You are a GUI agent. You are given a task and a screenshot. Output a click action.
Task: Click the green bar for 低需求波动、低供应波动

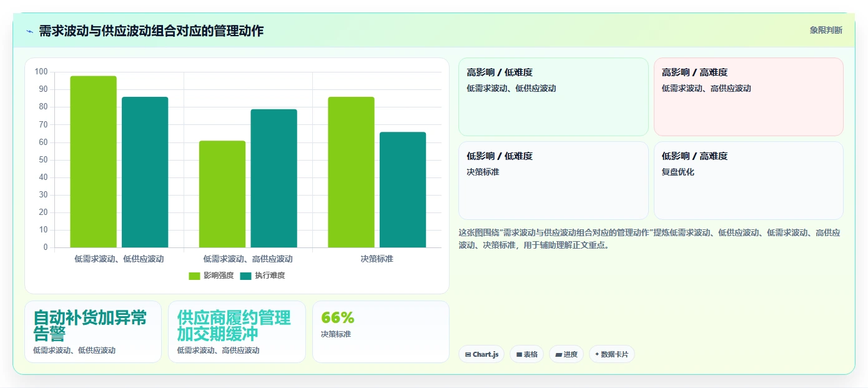93,162
